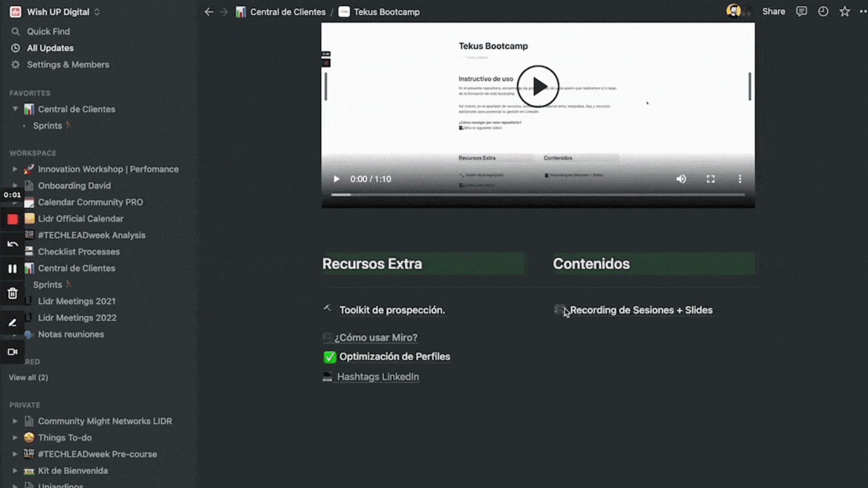This screenshot has width=868, height=488.
Task: Open Quick Find in sidebar
Action: point(48,31)
